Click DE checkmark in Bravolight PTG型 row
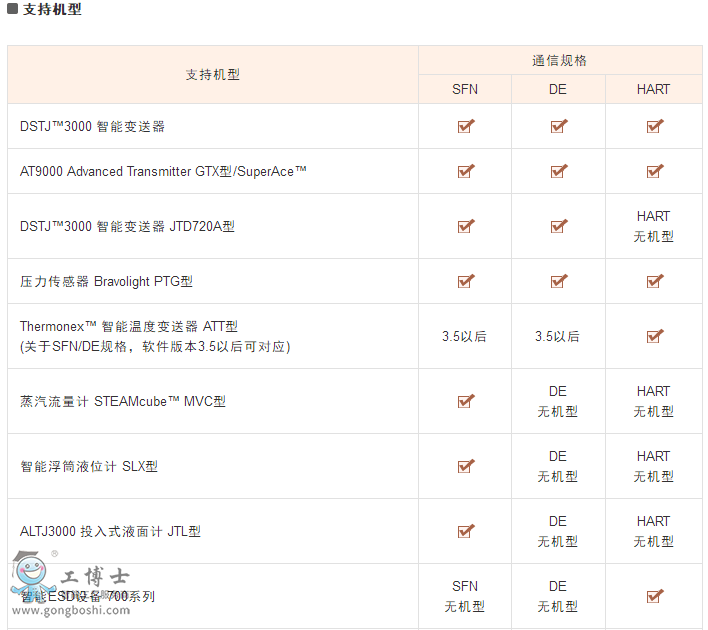Screen dimensions: 708x630 (x=559, y=281)
